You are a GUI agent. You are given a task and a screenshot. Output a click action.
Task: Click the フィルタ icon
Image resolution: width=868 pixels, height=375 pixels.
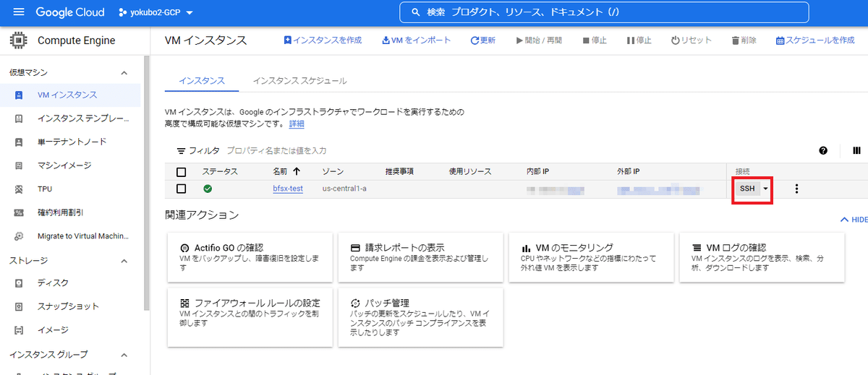point(182,151)
